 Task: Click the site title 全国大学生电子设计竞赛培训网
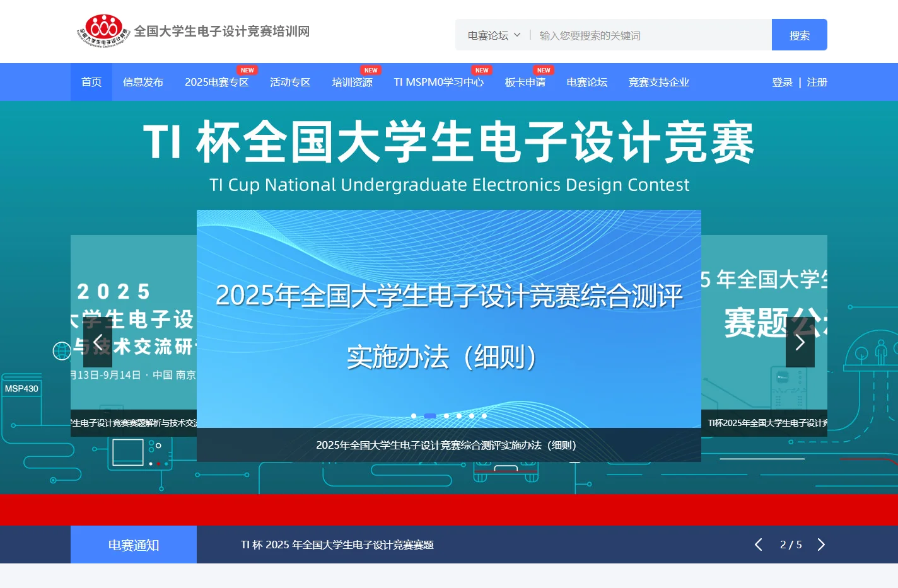tap(222, 32)
